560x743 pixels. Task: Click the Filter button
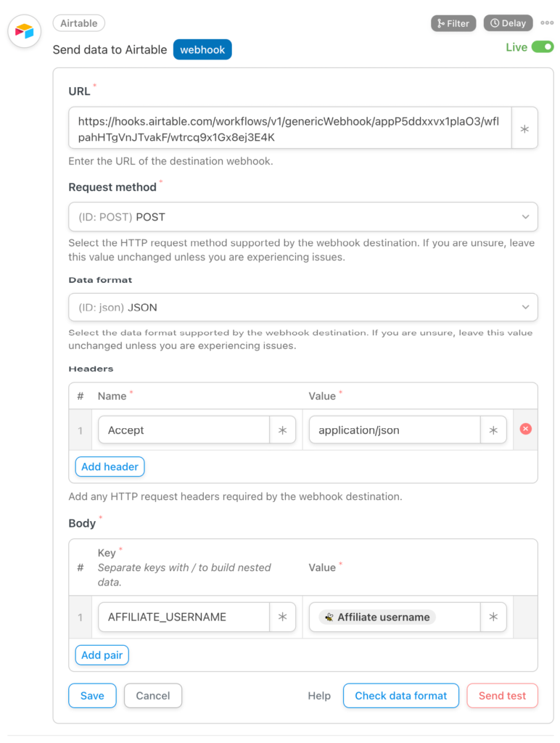(x=453, y=23)
